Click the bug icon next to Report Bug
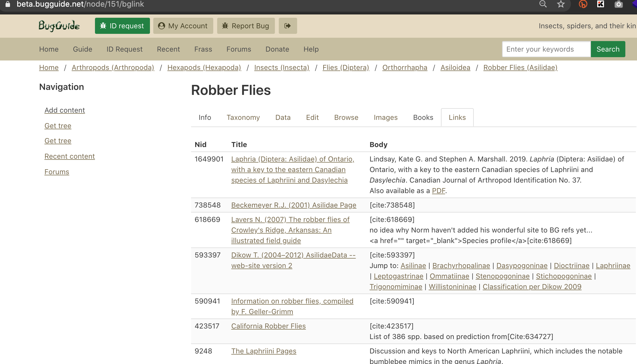The height and width of the screenshot is (364, 637). point(225,26)
